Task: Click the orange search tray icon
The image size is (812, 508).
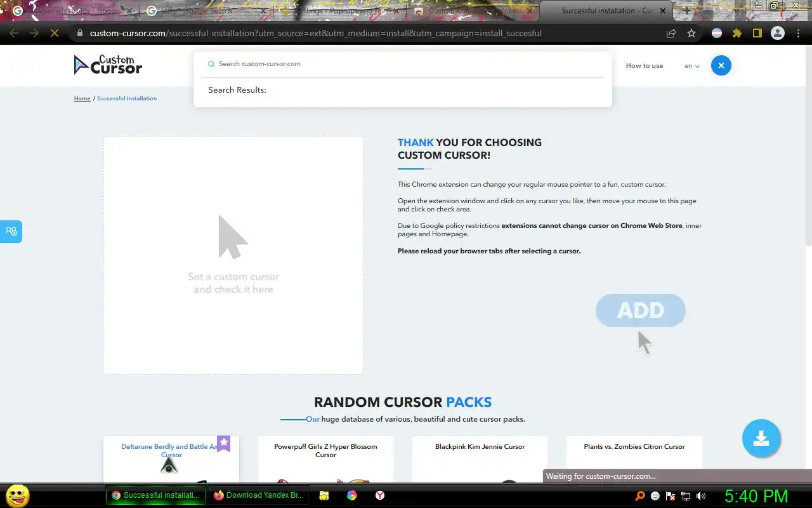Action: coord(640,496)
